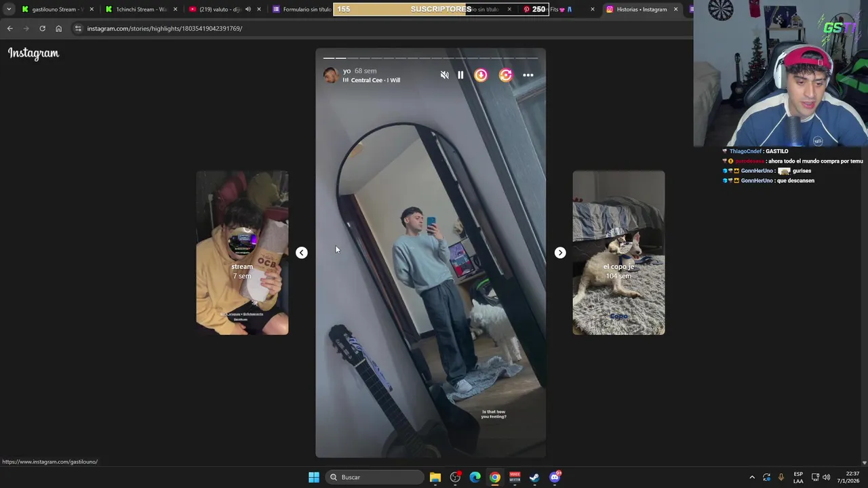Click the browser Home button
The image size is (868, 488).
click(58, 28)
